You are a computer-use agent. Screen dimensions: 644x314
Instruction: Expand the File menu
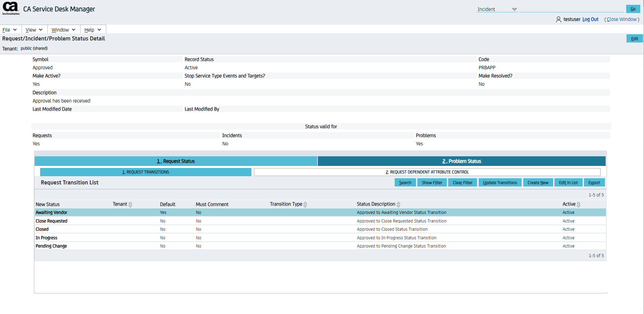(x=10, y=30)
